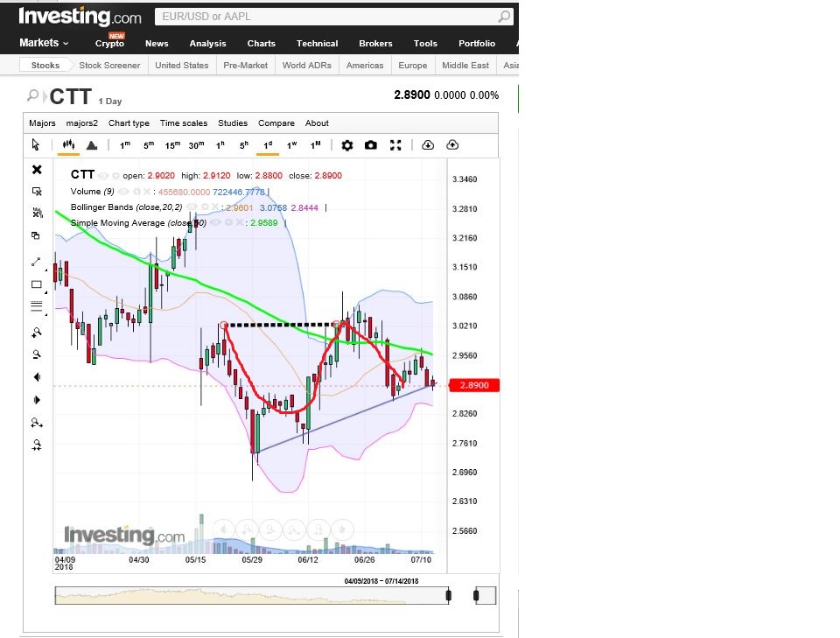The image size is (840, 638).
Task: Open the News menu
Action: click(x=157, y=44)
